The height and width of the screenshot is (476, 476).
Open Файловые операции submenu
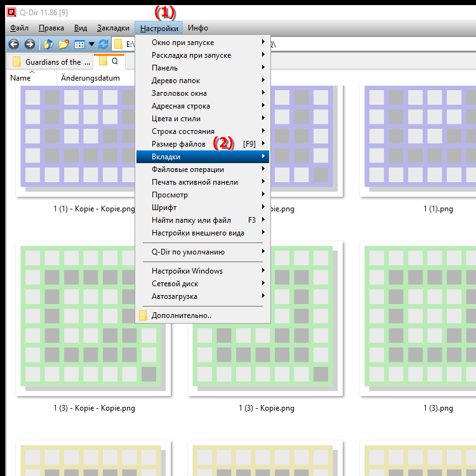tap(202, 169)
